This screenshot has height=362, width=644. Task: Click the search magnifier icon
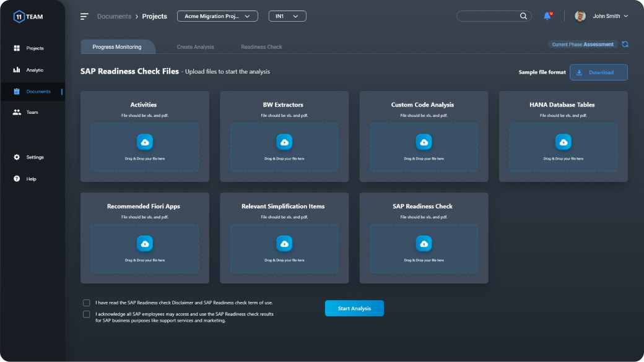[x=523, y=16]
